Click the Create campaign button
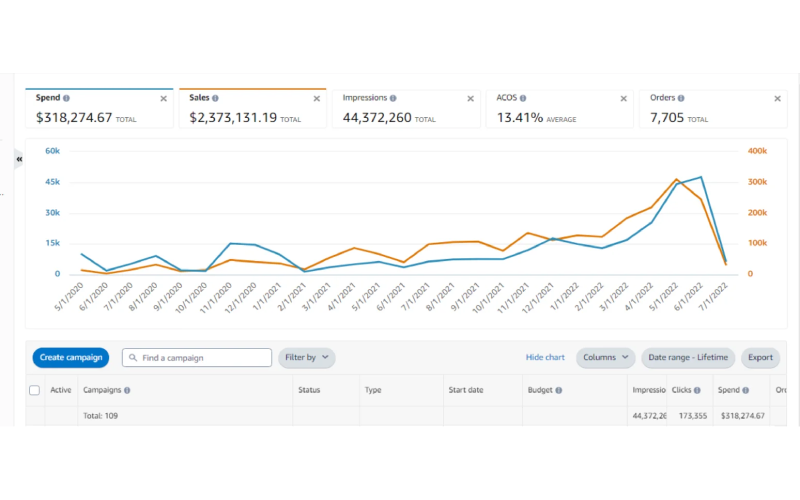 point(70,357)
